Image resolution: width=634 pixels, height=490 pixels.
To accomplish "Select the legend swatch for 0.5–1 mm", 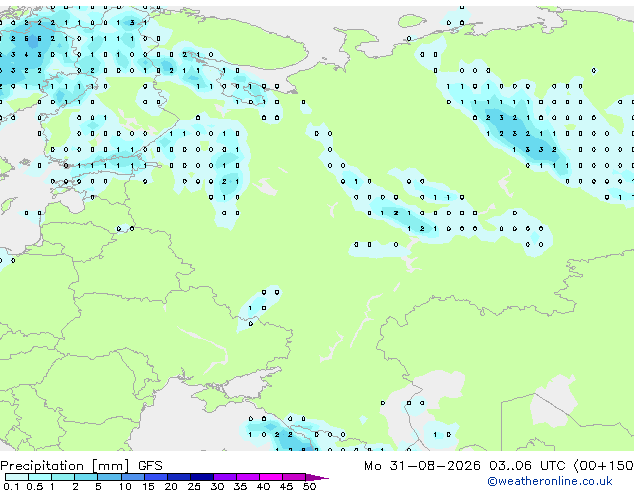I will (40, 477).
